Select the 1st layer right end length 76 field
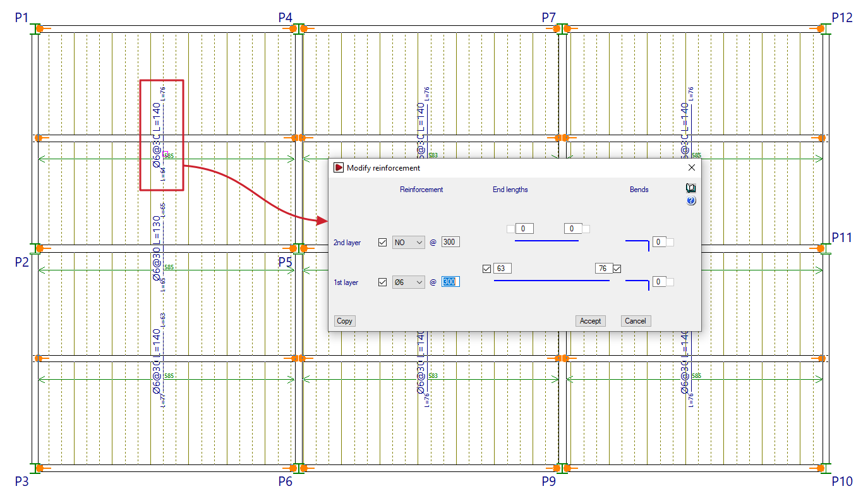868x503 pixels. pos(603,269)
